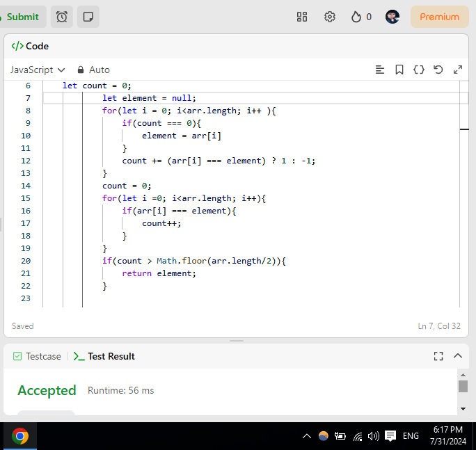Image resolution: width=476 pixels, height=450 pixels.
Task: Switch ENG input language
Action: pos(411,436)
